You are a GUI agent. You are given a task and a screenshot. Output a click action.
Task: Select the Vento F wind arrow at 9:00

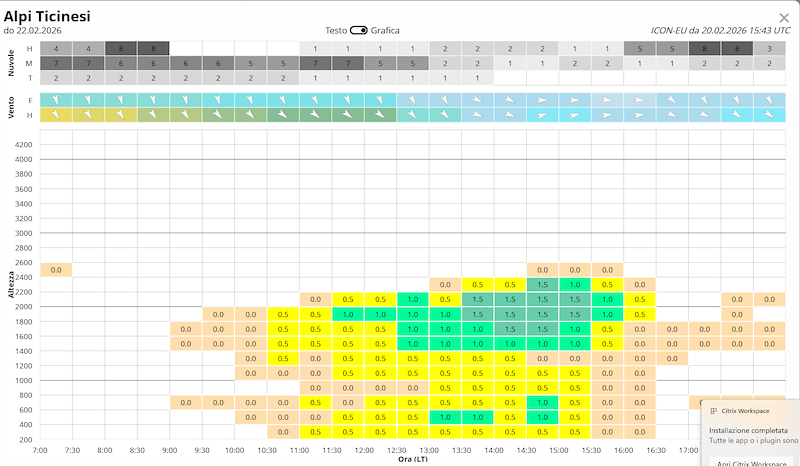coord(186,100)
